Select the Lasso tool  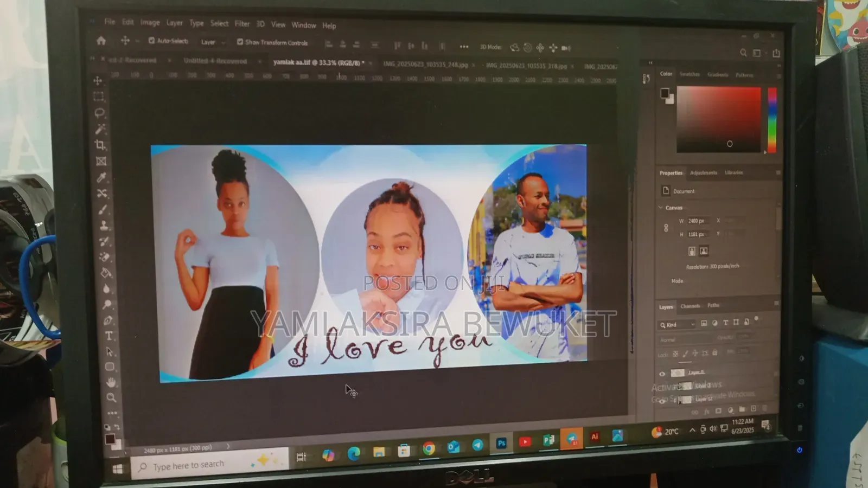(99, 113)
